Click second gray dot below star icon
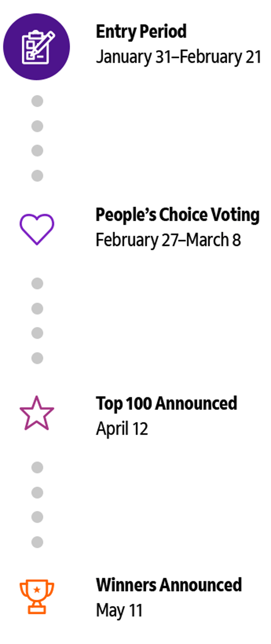The image size is (271, 644). click(37, 492)
